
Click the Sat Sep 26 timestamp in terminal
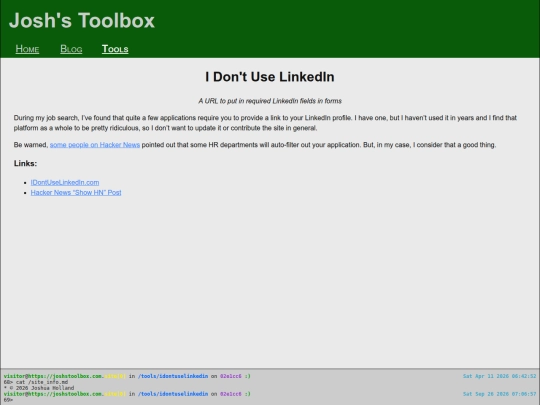click(499, 394)
